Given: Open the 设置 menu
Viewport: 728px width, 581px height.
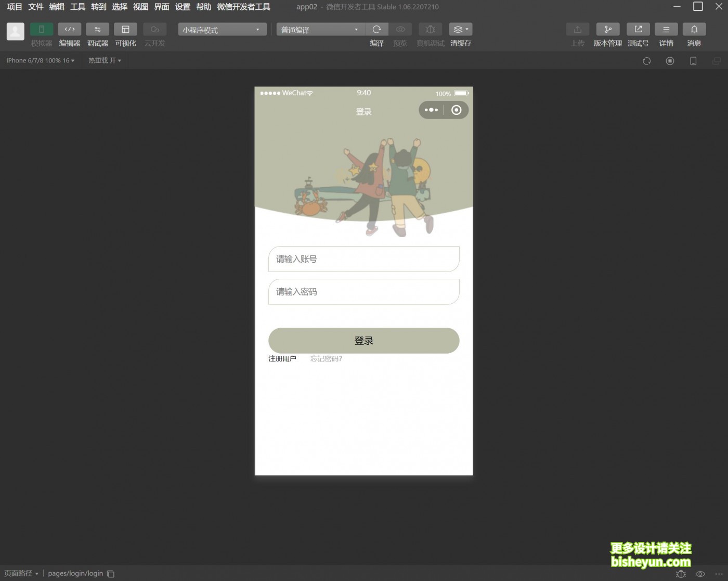Looking at the screenshot, I should [183, 7].
